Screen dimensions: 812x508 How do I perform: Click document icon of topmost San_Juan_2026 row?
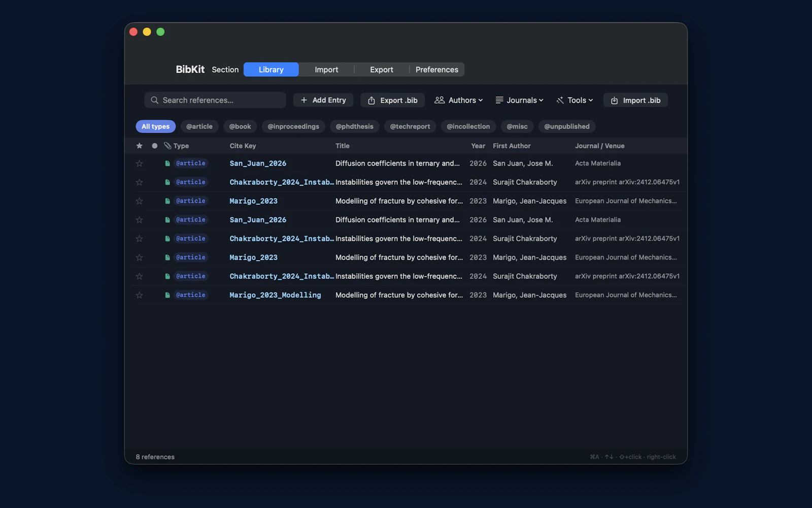pyautogui.click(x=167, y=164)
